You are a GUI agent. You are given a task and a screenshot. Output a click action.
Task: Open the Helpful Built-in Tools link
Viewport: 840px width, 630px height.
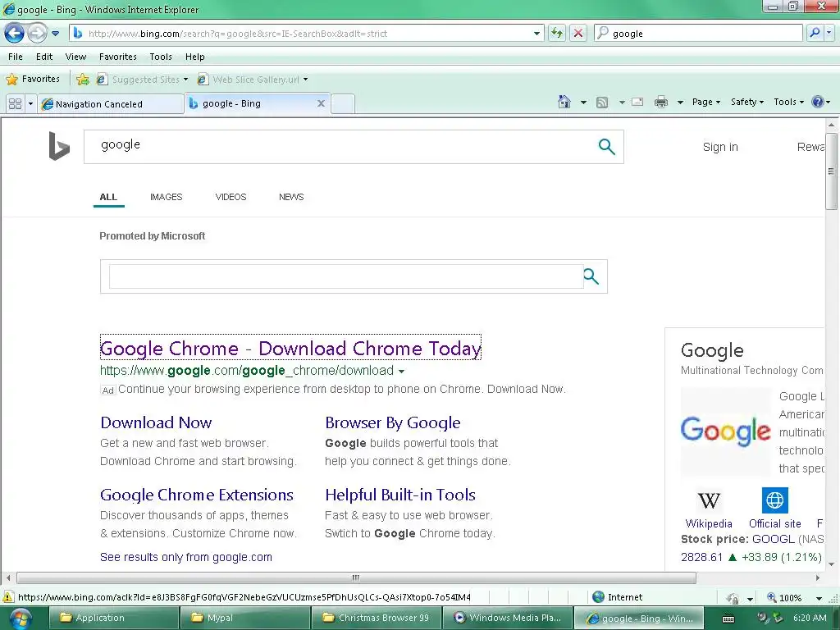[x=400, y=495]
